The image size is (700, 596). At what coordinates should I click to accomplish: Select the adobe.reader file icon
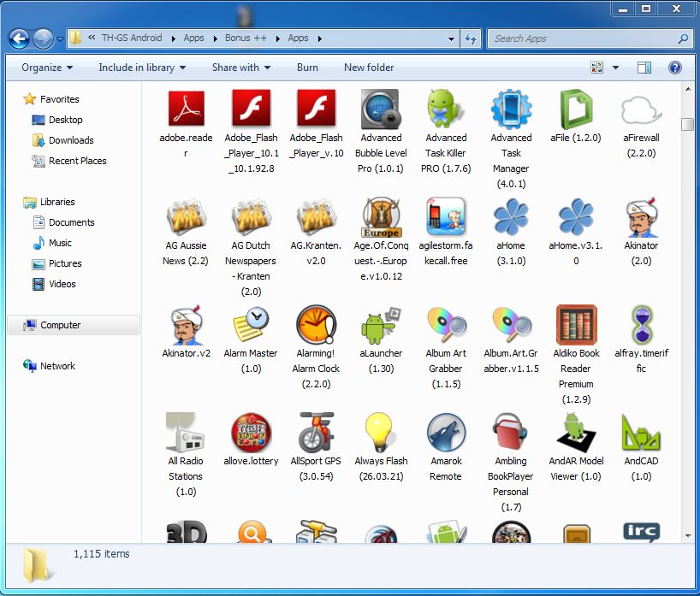tap(187, 109)
